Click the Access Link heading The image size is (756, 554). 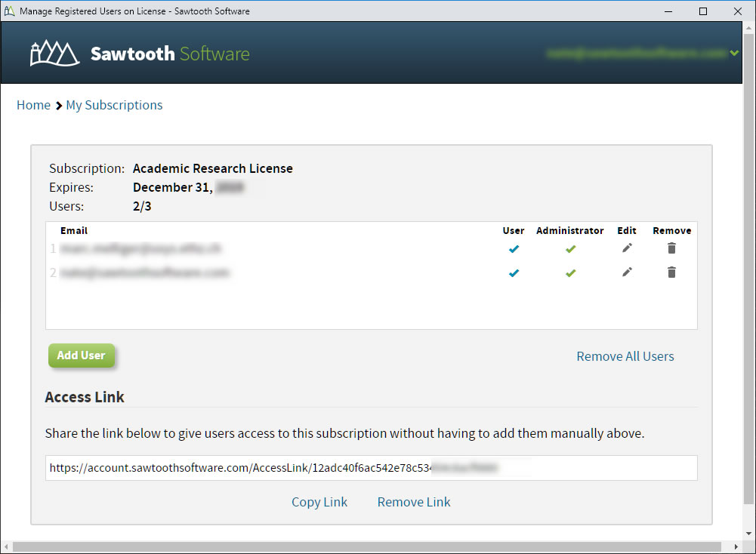click(x=85, y=397)
